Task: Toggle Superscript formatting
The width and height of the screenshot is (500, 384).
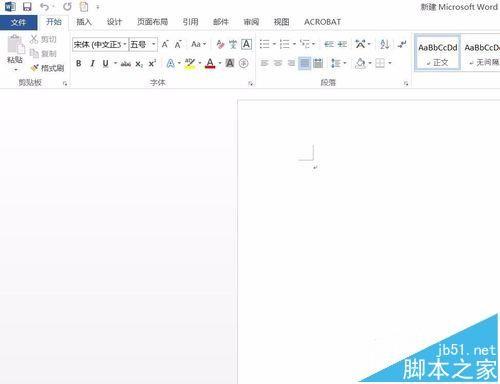Action: [x=152, y=63]
